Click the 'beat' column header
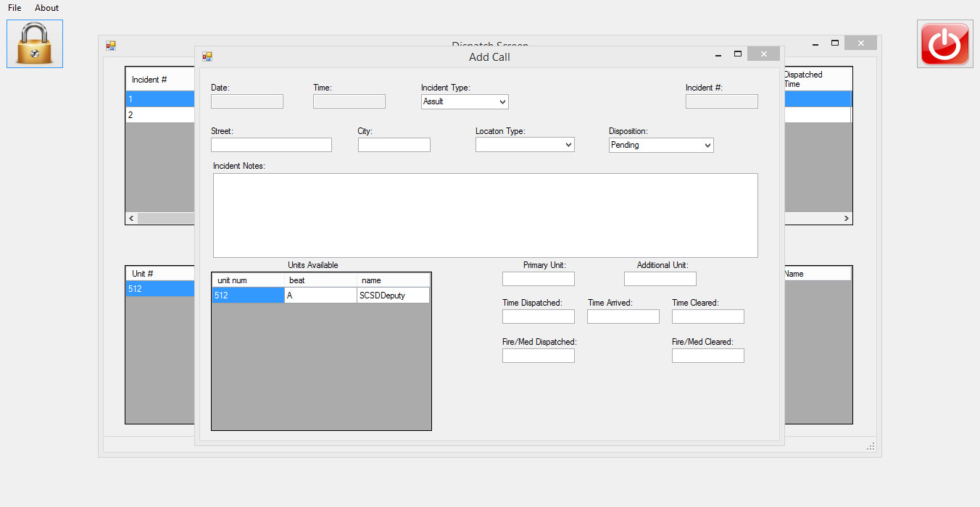Viewport: 980px width, 507px height. point(320,280)
